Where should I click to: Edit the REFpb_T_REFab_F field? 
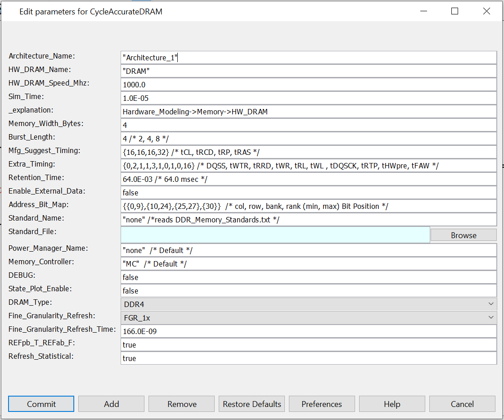(x=309, y=345)
